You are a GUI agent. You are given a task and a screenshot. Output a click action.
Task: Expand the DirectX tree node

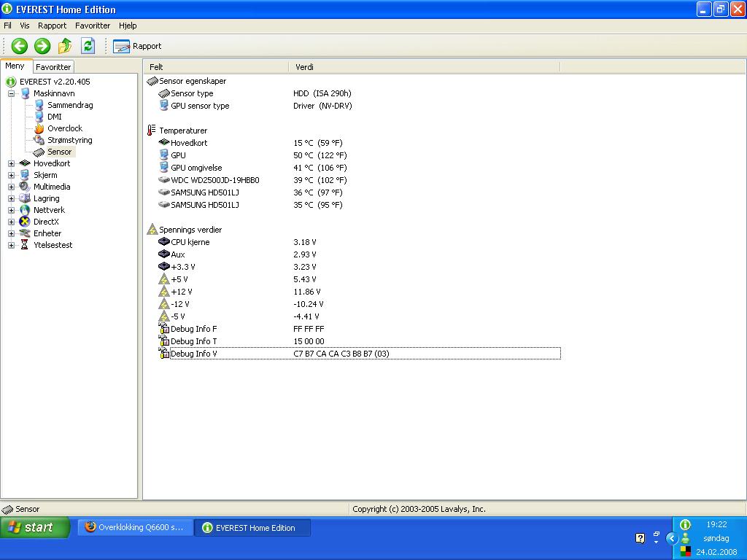(11, 222)
